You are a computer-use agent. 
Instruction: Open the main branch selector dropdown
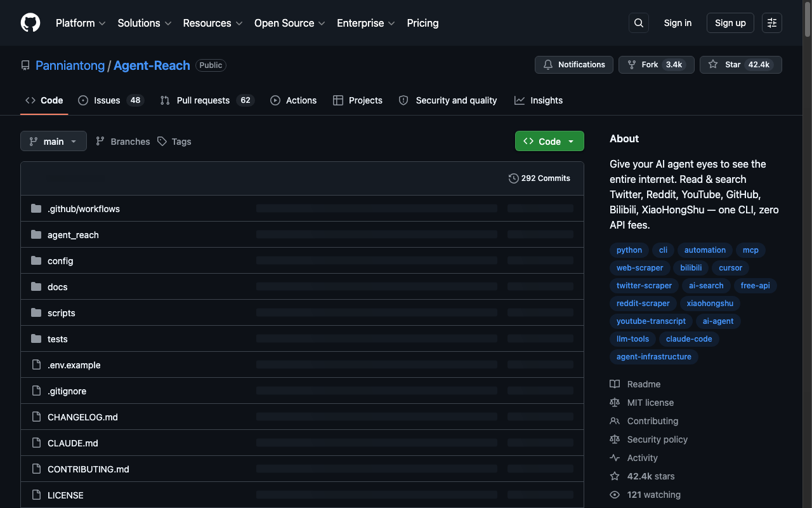[53, 141]
